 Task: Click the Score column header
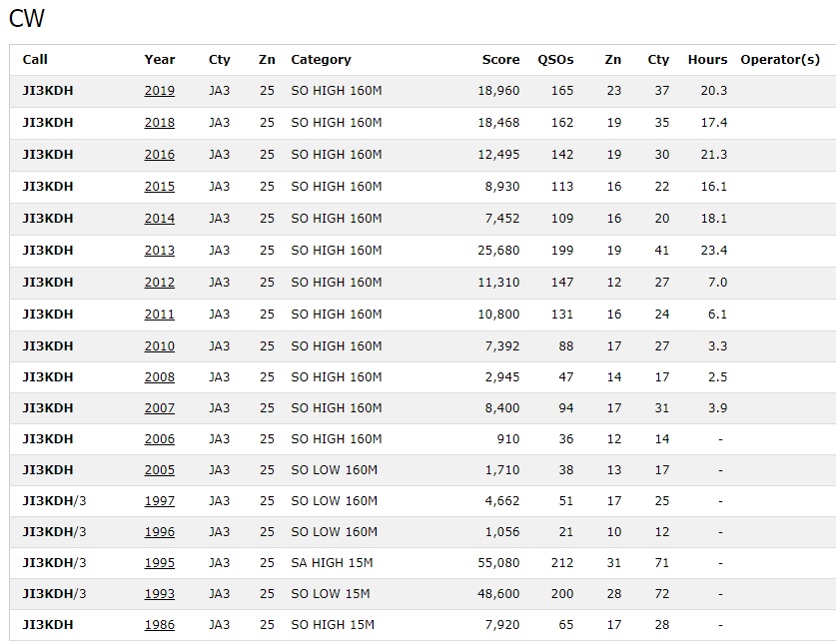click(x=500, y=60)
